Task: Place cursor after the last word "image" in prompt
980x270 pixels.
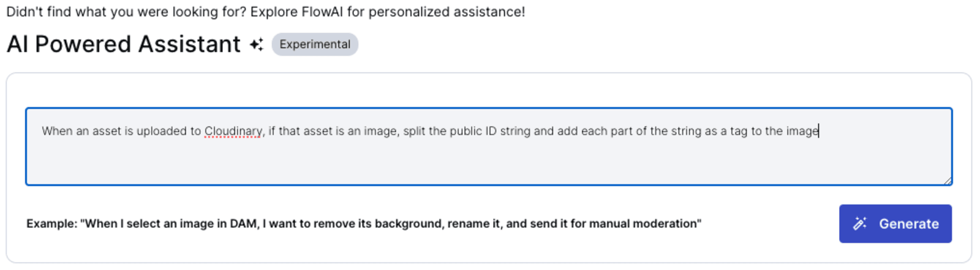Action: click(x=819, y=131)
